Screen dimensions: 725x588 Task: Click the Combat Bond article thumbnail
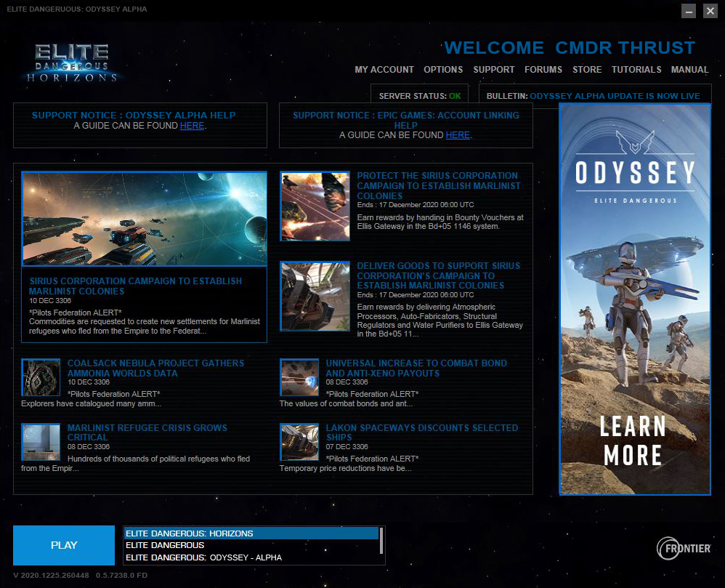click(299, 377)
